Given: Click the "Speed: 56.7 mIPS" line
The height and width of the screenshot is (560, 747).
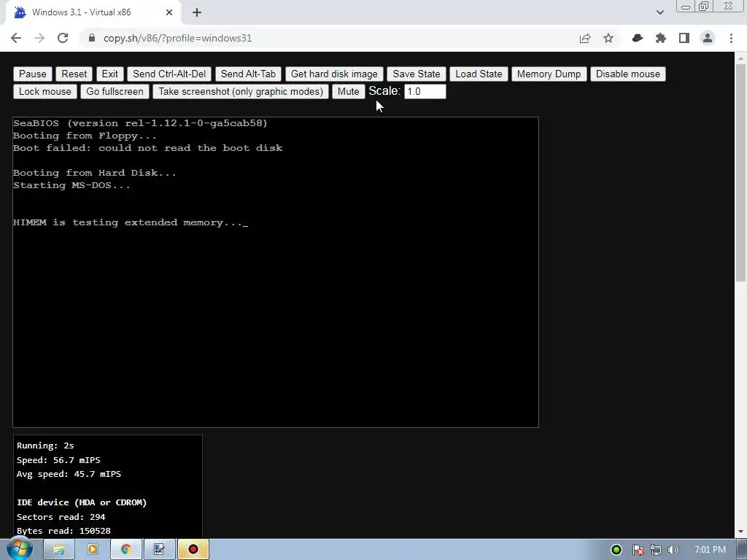Looking at the screenshot, I should pyautogui.click(x=58, y=460).
